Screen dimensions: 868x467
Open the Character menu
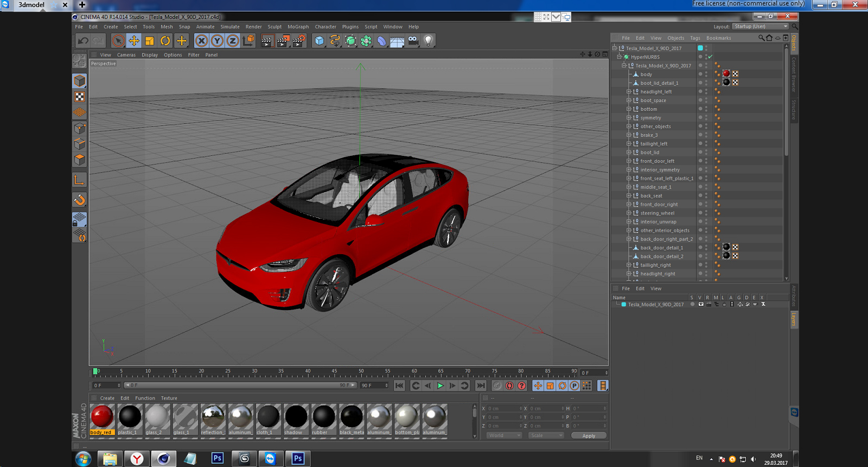pyautogui.click(x=325, y=27)
